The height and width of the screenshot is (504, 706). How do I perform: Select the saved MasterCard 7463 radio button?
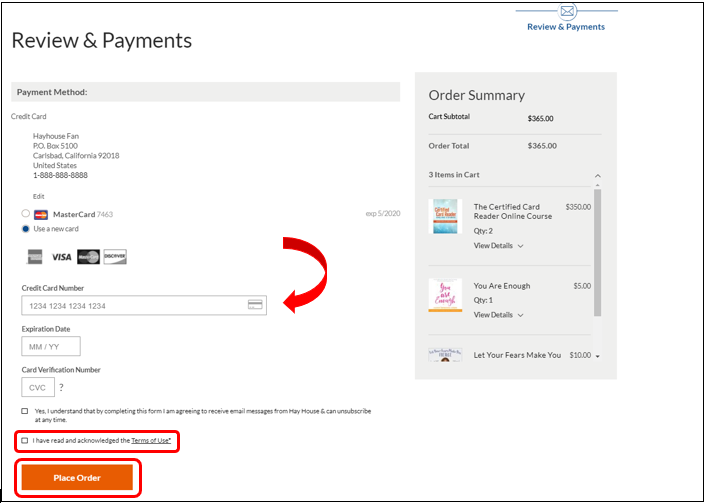(25, 214)
